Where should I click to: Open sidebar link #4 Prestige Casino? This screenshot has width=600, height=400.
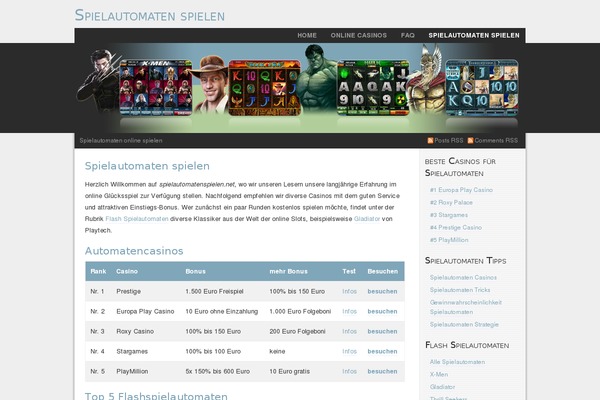[x=456, y=227]
